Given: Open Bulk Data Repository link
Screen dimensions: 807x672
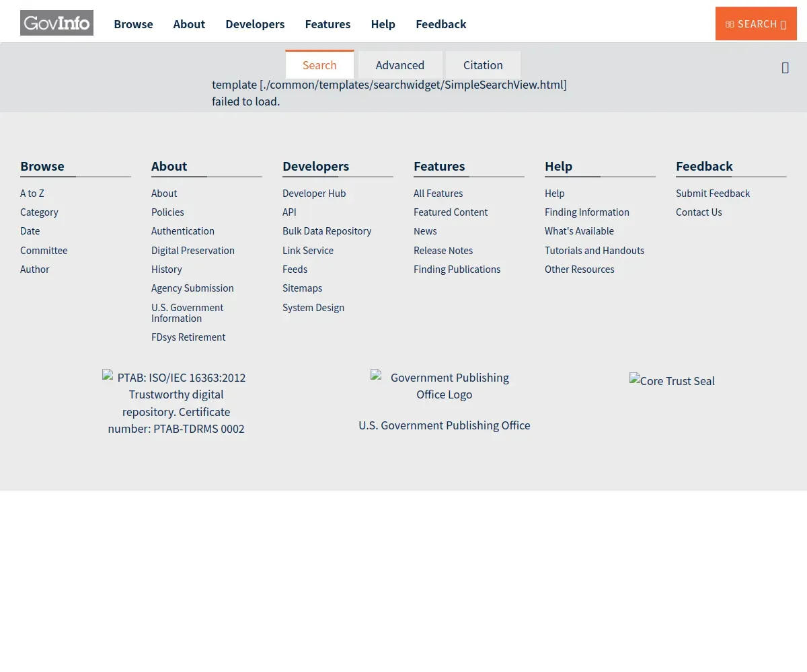Looking at the screenshot, I should 327,231.
